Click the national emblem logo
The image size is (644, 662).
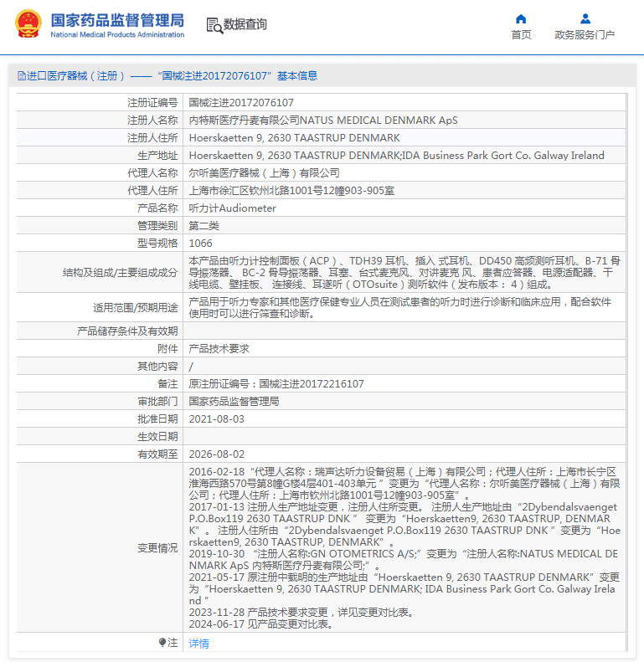(x=28, y=24)
